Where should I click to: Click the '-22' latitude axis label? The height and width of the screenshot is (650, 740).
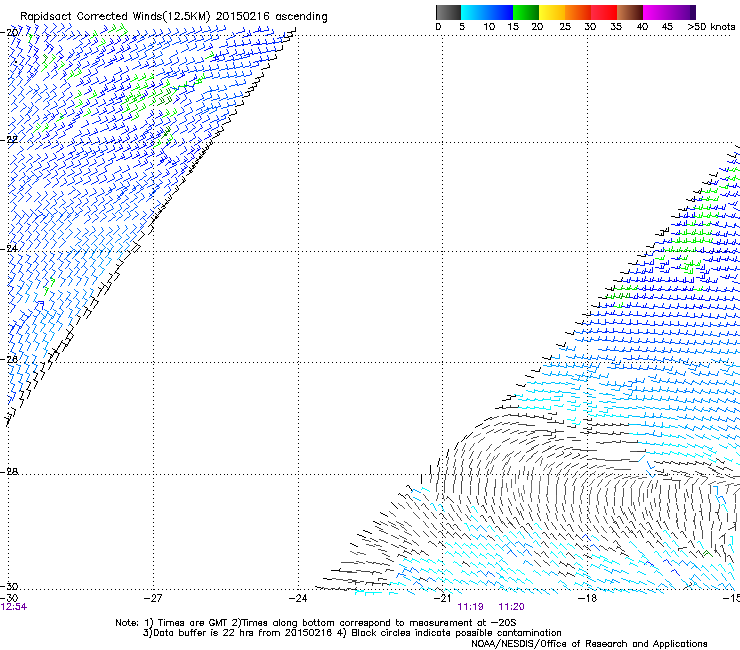click(x=9, y=139)
